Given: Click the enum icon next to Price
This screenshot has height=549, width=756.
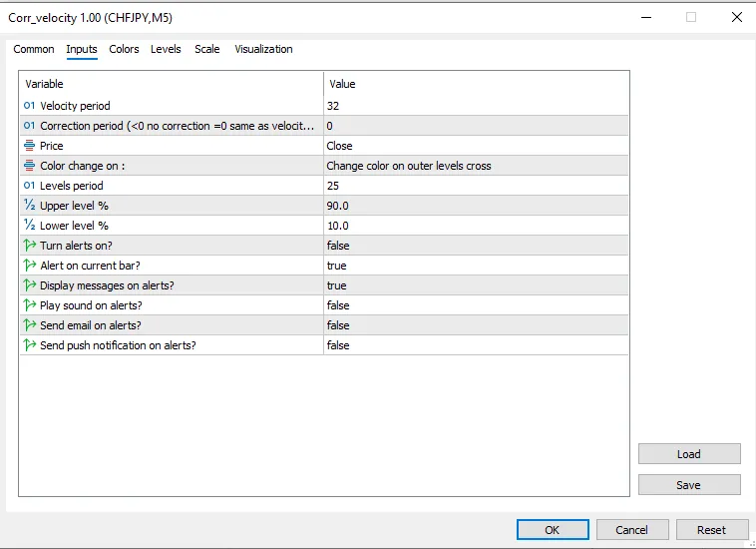Looking at the screenshot, I should (x=29, y=146).
